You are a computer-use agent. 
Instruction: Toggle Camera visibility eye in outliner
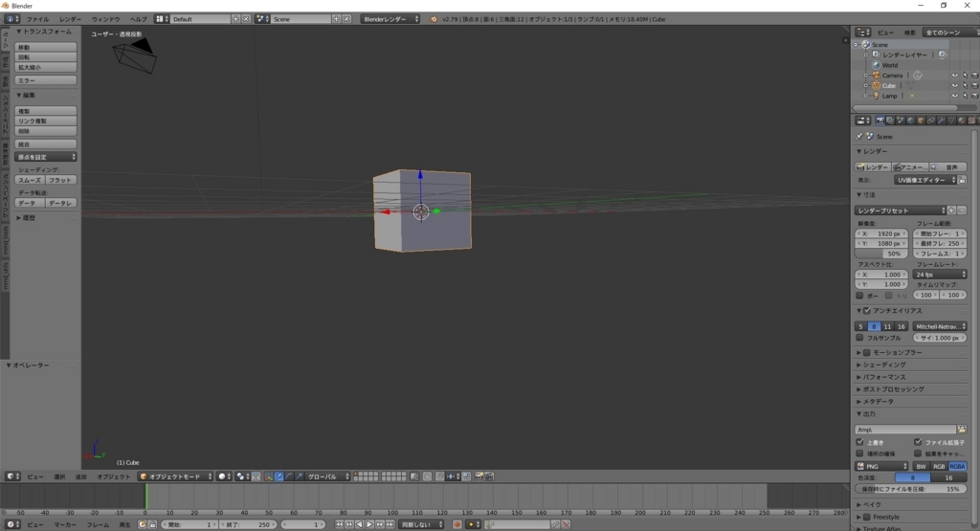pos(954,76)
